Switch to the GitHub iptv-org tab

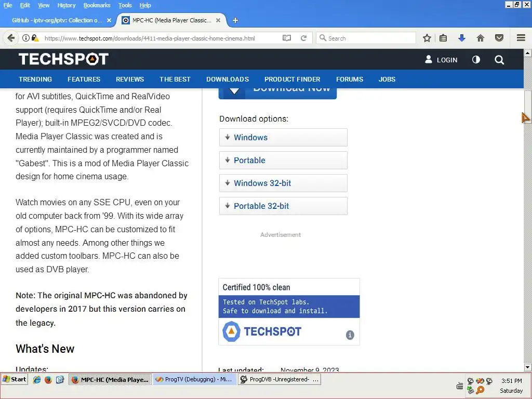tap(58, 20)
